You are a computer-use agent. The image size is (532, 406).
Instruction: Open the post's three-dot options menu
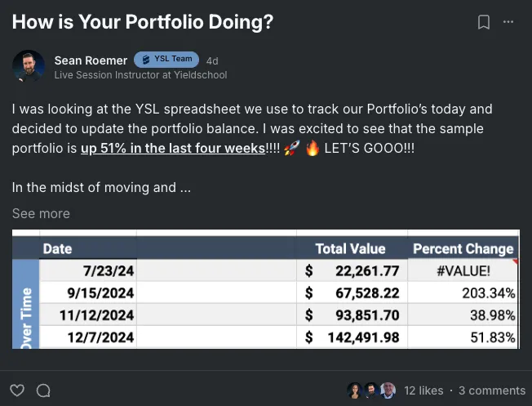pos(509,23)
